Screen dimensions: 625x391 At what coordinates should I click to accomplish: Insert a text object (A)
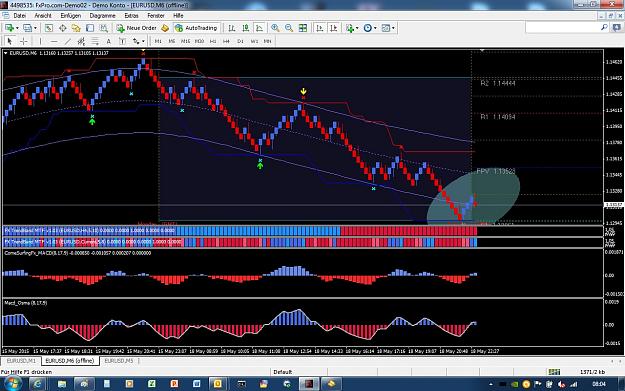[x=108, y=41]
